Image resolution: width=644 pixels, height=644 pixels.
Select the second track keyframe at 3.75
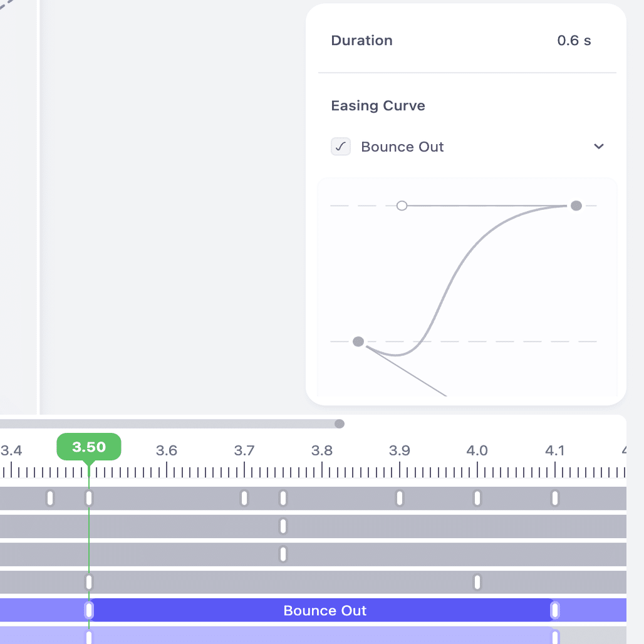click(283, 526)
